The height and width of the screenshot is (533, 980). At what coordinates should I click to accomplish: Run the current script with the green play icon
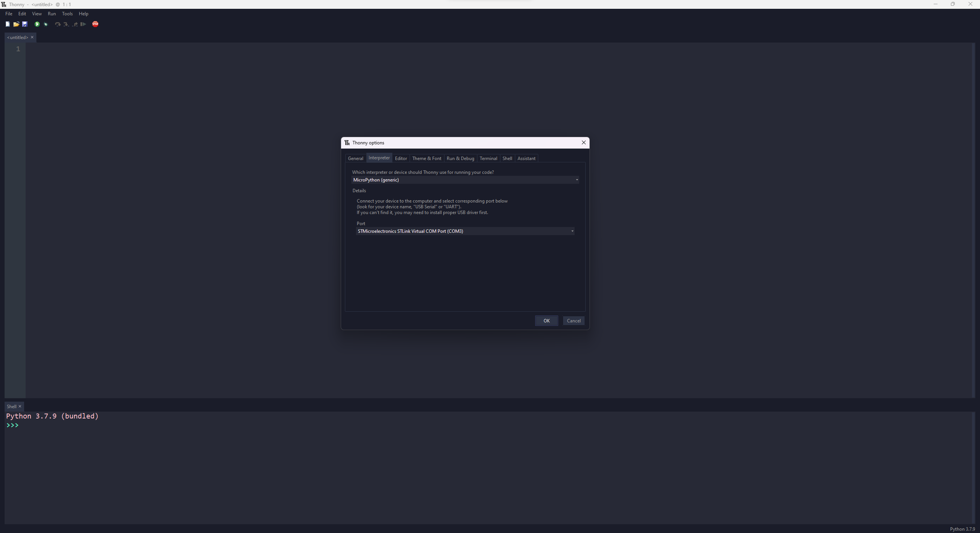pyautogui.click(x=37, y=24)
